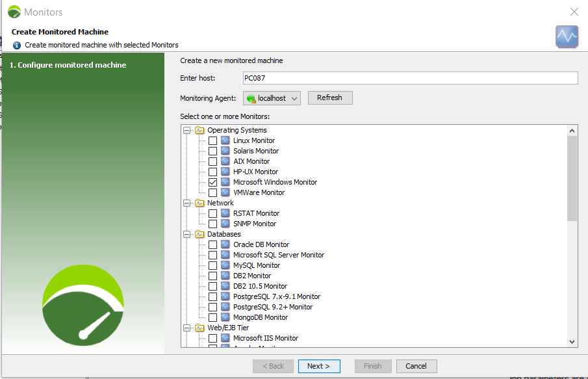Collapse the Operating Systems tree node

[x=187, y=130]
